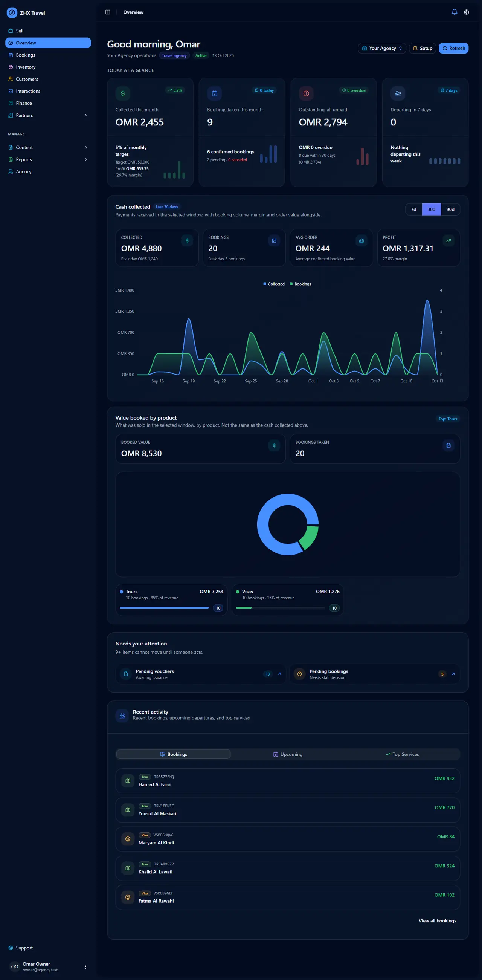The image size is (482, 980).
Task: Click the Visas revenue progress bar
Action: (x=281, y=608)
